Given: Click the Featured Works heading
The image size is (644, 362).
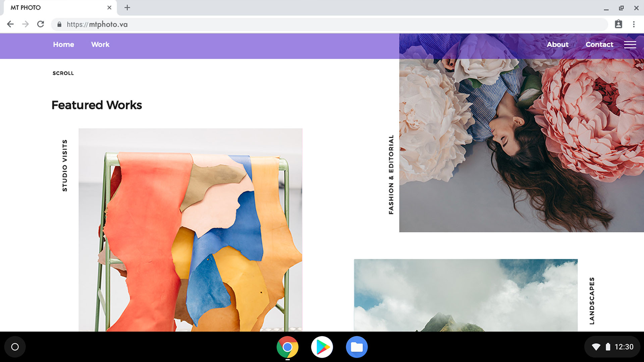Looking at the screenshot, I should pos(97,105).
